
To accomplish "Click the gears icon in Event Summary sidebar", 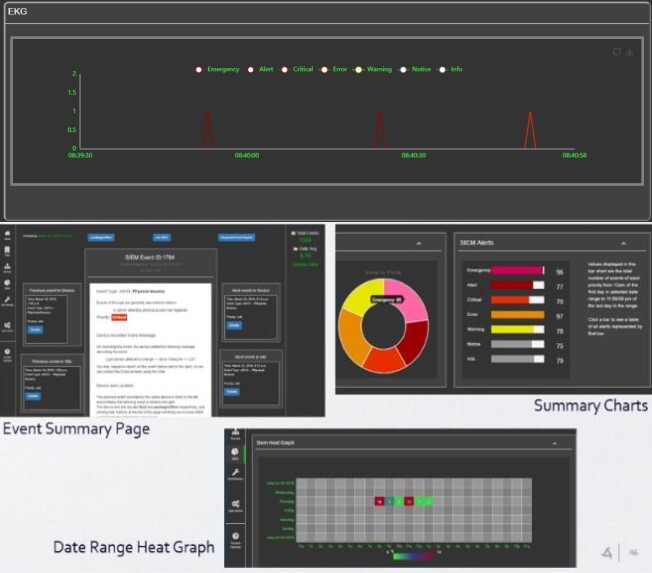I will 7,326.
